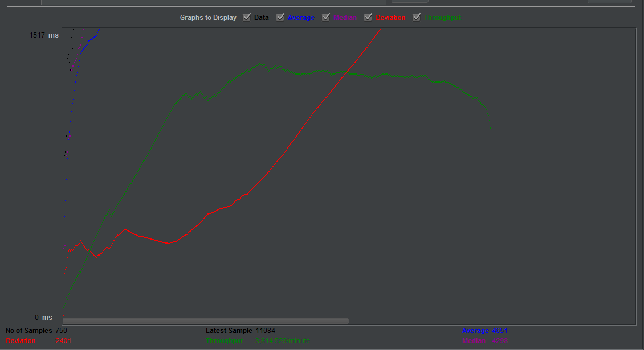Disable the Median graph checkbox
The width and height of the screenshot is (644, 350).
click(326, 17)
